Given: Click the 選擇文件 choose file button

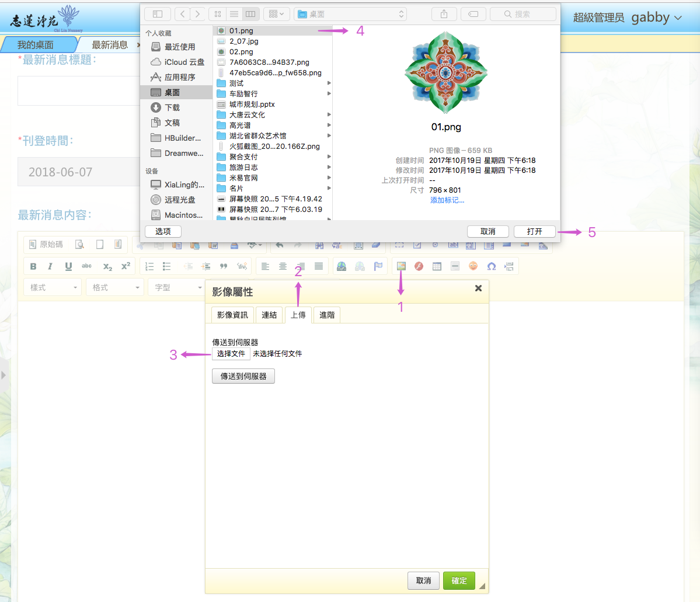Looking at the screenshot, I should [x=231, y=354].
